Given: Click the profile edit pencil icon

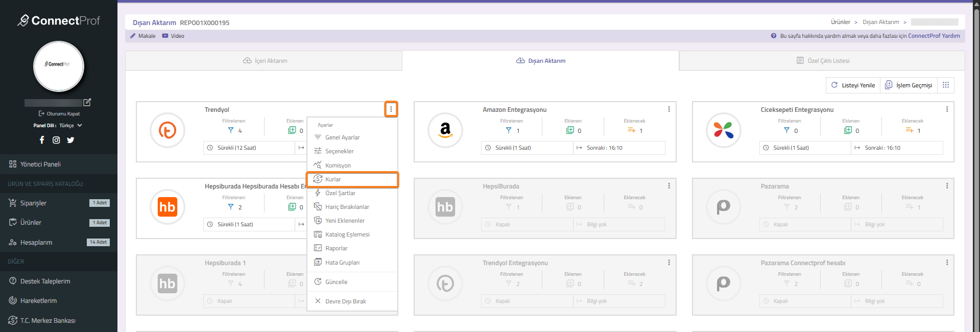Looking at the screenshot, I should point(87,102).
